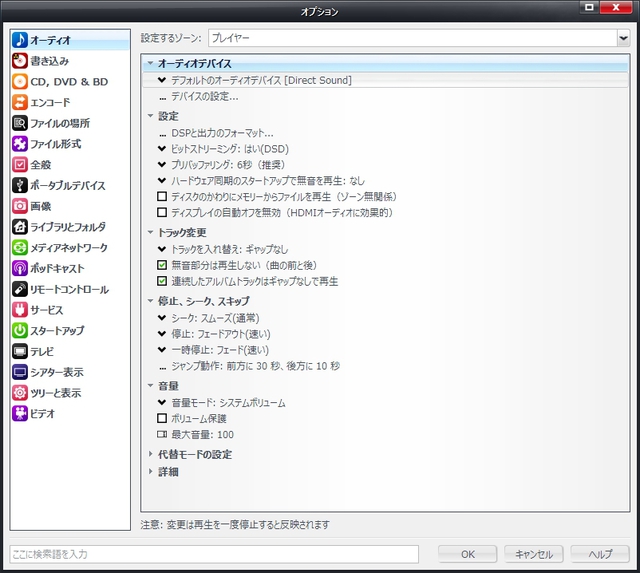The width and height of the screenshot is (640, 573).
Task: Expand the 詳細 section
Action: 168,471
